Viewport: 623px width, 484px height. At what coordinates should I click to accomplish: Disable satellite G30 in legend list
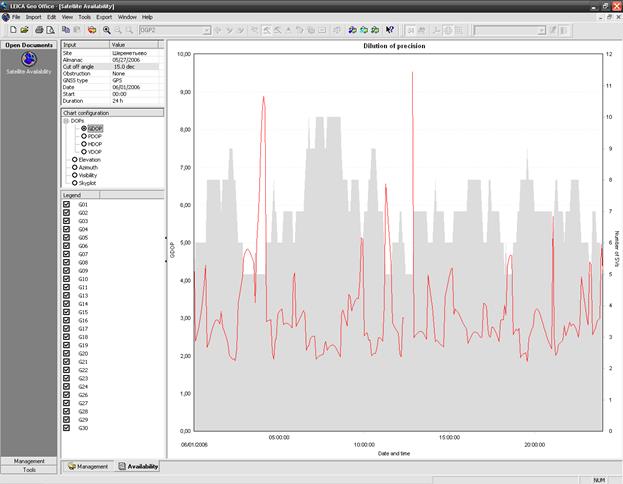pyautogui.click(x=67, y=428)
